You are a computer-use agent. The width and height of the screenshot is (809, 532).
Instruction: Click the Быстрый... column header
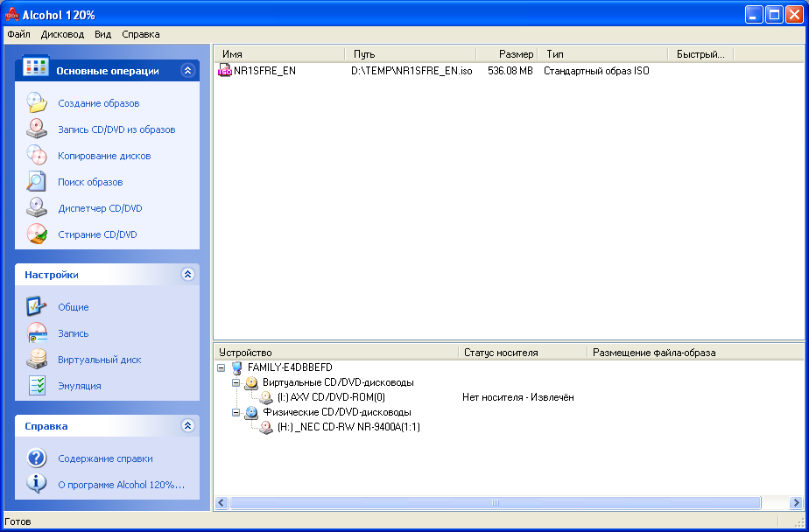(700, 54)
